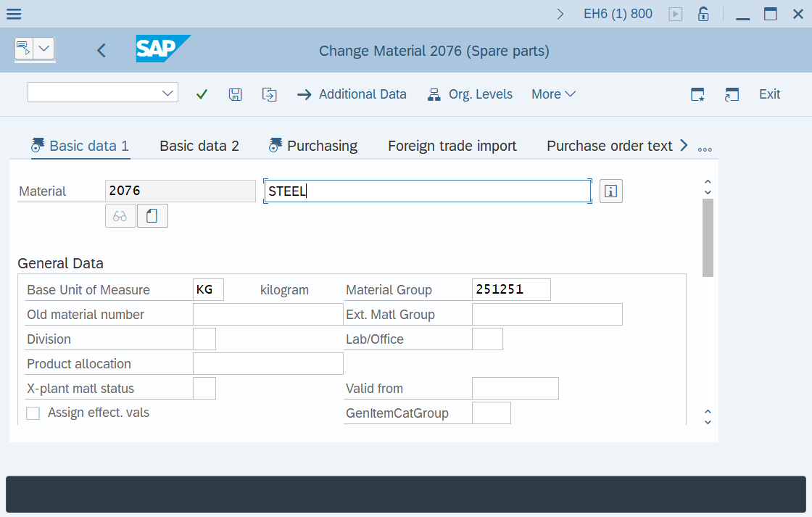812x517 pixels.
Task: Click the Save diskette icon
Action: coord(235,94)
